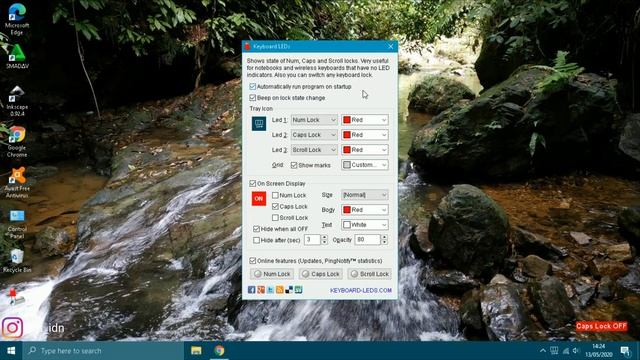Uncheck Caps Lock on-screen display checkbox
The height and width of the screenshot is (360, 640).
[275, 207]
